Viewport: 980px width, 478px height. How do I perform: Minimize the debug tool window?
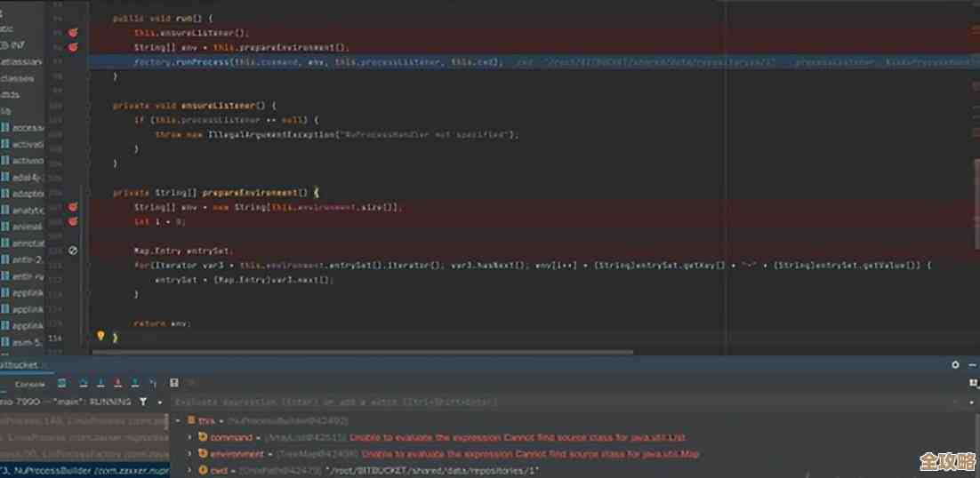click(972, 364)
